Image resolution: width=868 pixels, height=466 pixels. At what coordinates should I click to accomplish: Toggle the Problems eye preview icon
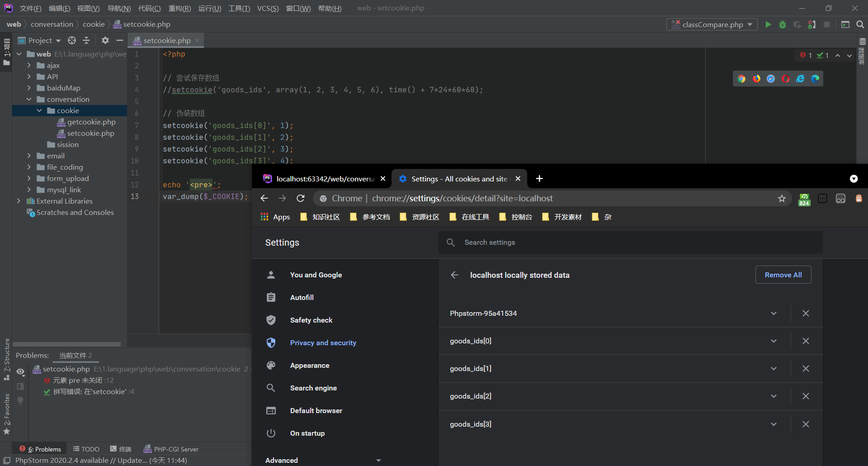click(20, 371)
